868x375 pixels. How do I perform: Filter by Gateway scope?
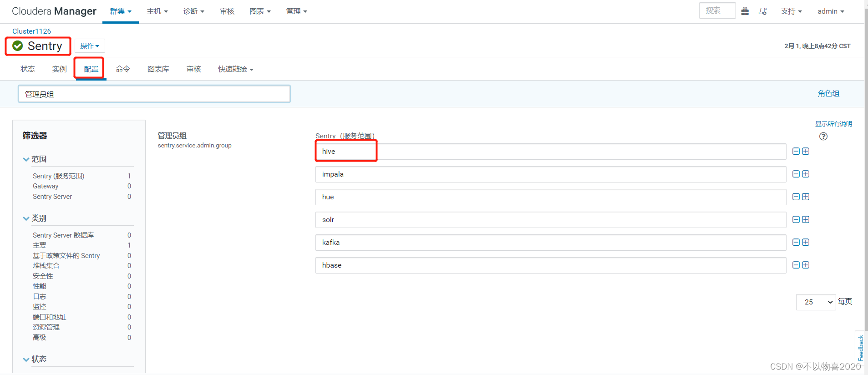(46, 186)
